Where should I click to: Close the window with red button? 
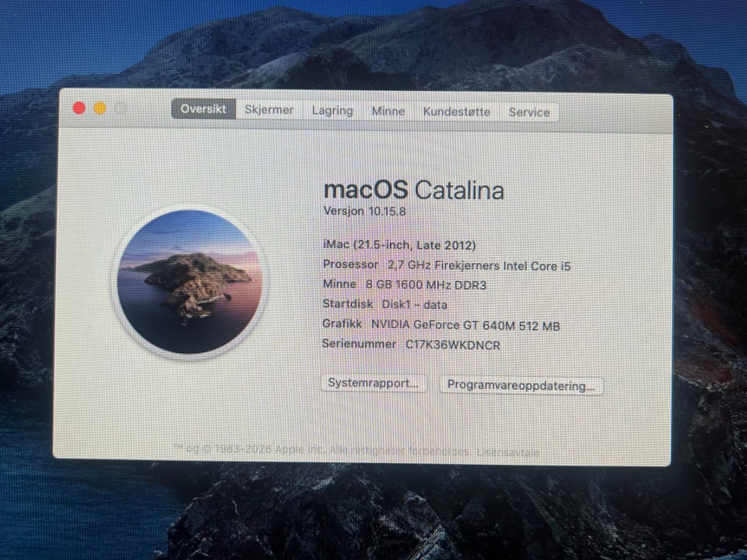(79, 108)
